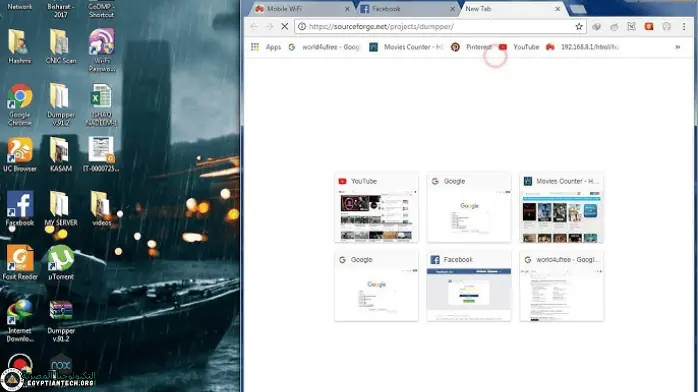Open the Movies Counter bookmark
Screen dimensions: 698x392
coord(406,47)
